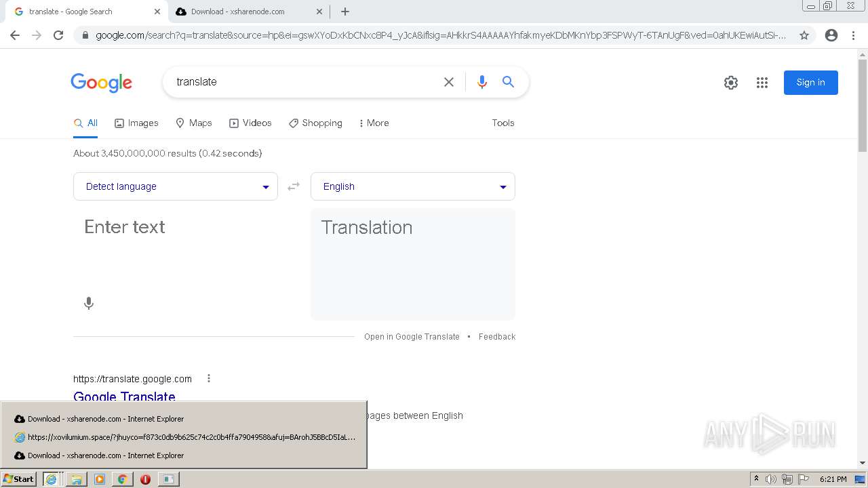
Task: Open the Chrome three-dot menu
Action: tap(854, 35)
